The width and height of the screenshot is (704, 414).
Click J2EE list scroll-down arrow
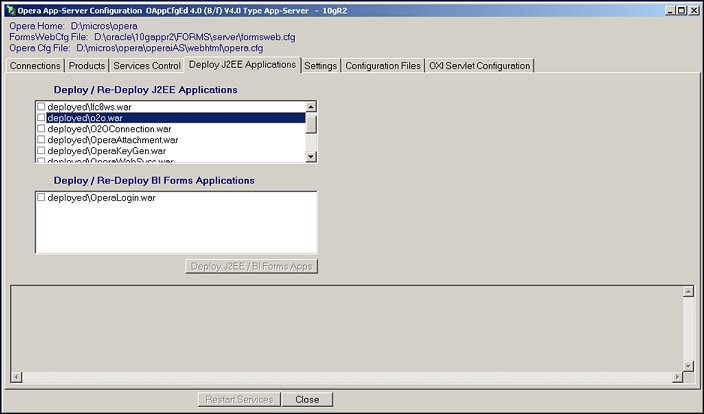[x=311, y=157]
